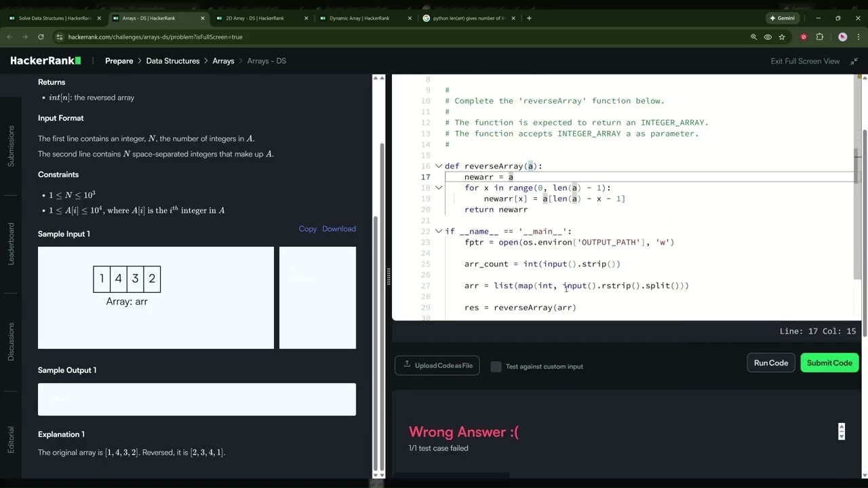868x488 pixels.
Task: Open the Discussions side tab
Action: [x=11, y=340]
